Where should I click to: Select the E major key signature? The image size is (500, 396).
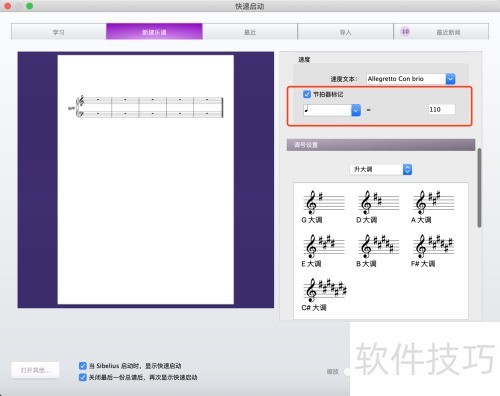(x=323, y=251)
